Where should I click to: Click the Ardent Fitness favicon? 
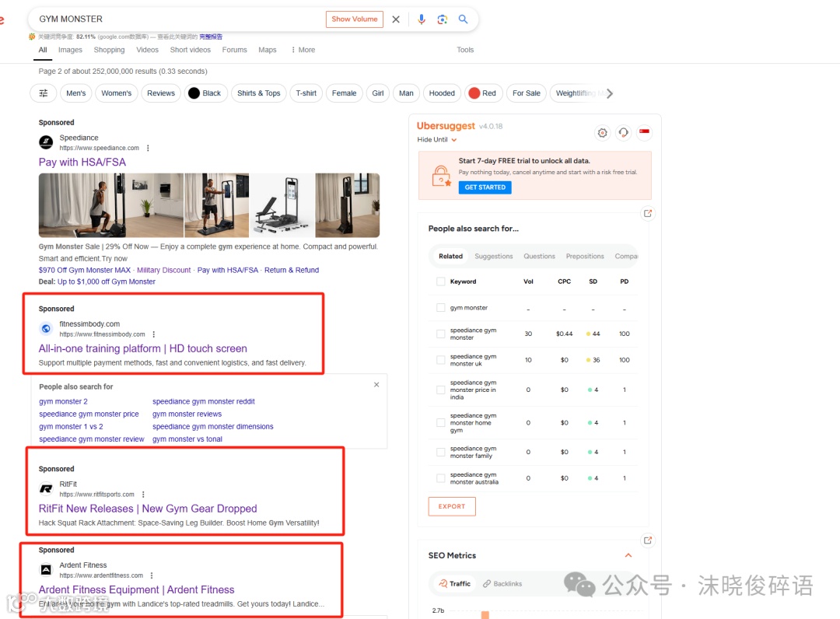click(46, 570)
